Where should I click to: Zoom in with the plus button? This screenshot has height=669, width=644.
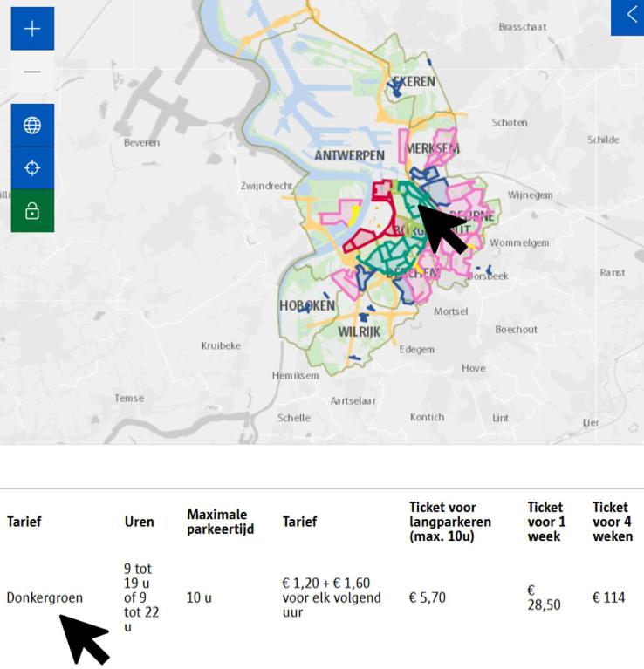[32, 29]
